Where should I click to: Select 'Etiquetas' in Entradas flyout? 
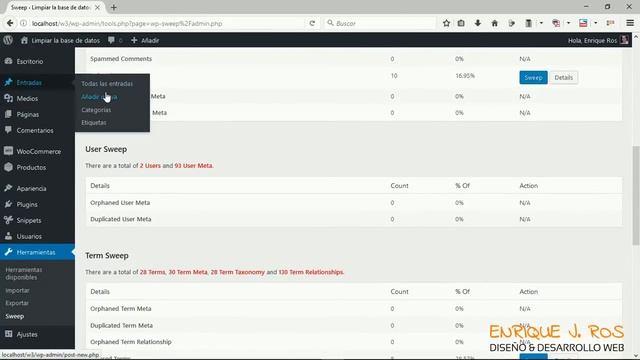tap(93, 122)
